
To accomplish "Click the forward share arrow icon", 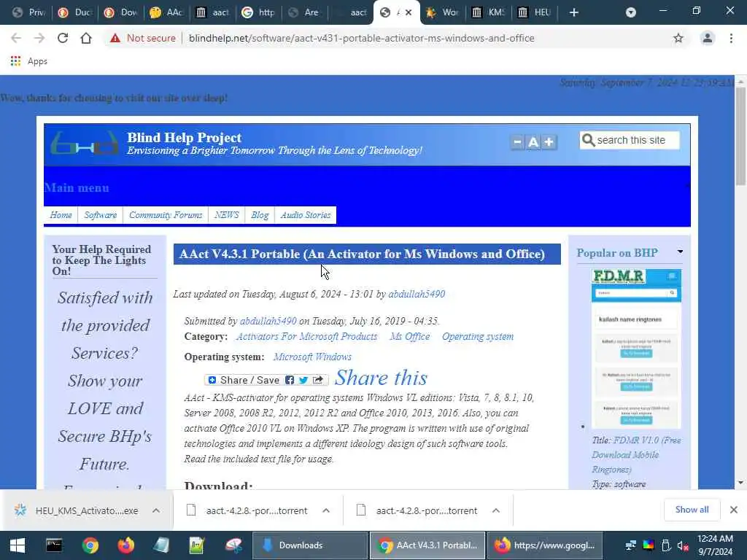I will click(x=318, y=380).
